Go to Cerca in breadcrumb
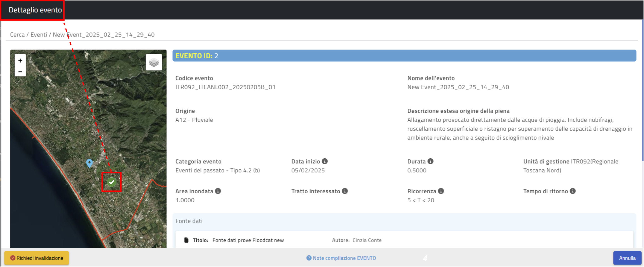This screenshot has height=267, width=644. coord(17,35)
